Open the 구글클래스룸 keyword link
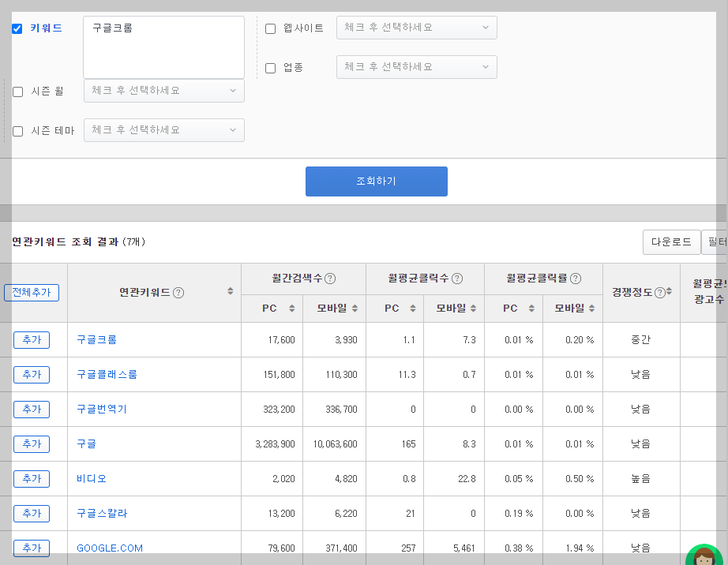728x565 pixels. (x=107, y=375)
